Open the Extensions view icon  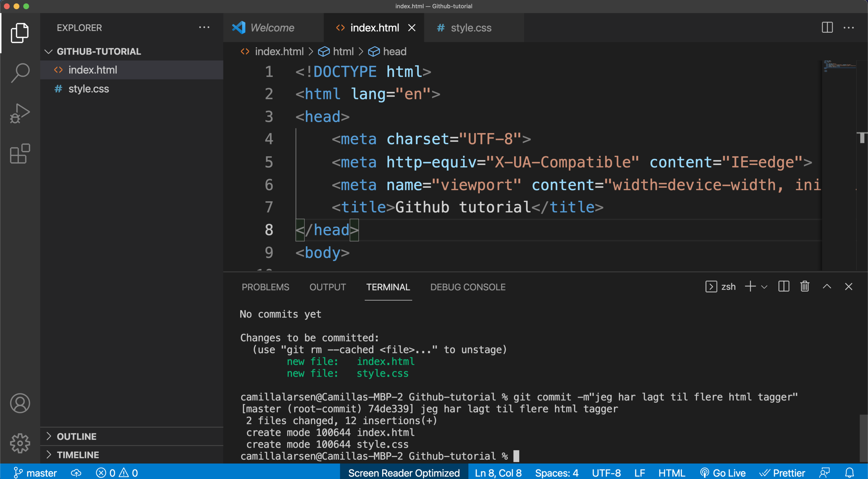20,154
